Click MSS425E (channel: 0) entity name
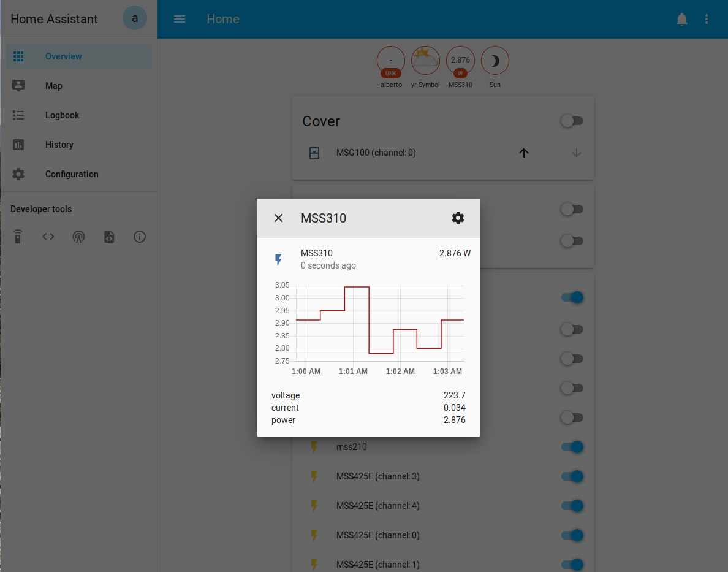 378,535
